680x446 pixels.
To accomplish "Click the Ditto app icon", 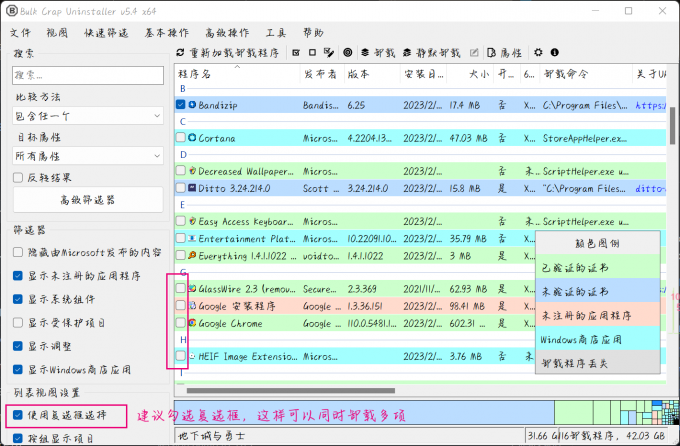I will point(192,188).
